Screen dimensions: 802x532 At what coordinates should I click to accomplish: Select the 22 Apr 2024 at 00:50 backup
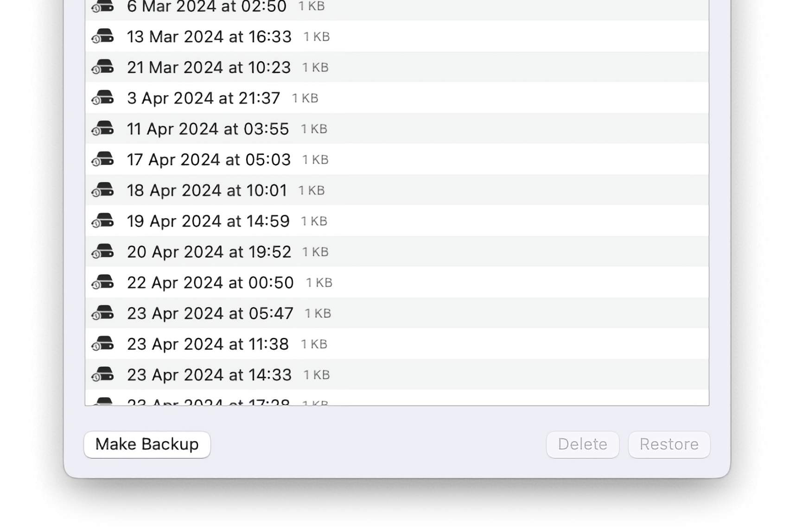(x=210, y=283)
